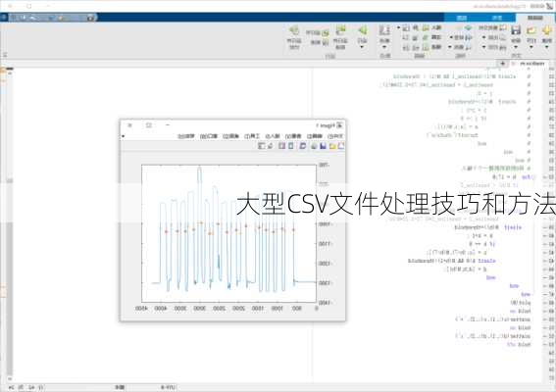Click the New script icon in the ribbon
Image resolution: width=556 pixels, height=392 pixels.
[546, 29]
